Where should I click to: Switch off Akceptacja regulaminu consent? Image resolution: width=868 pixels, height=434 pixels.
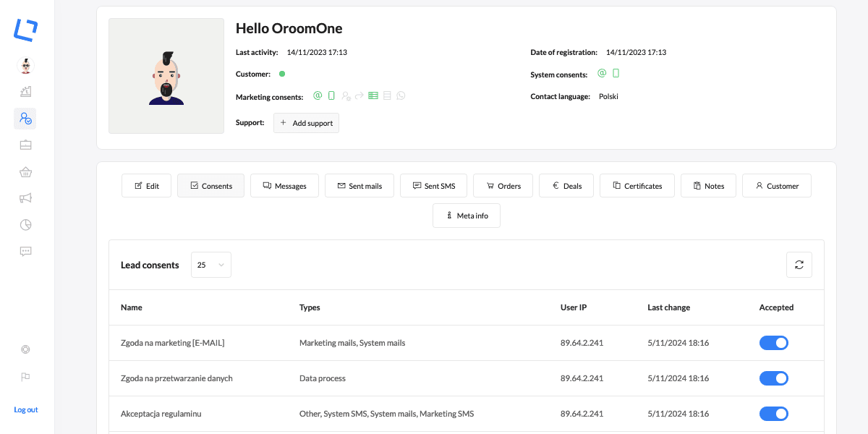(x=773, y=414)
